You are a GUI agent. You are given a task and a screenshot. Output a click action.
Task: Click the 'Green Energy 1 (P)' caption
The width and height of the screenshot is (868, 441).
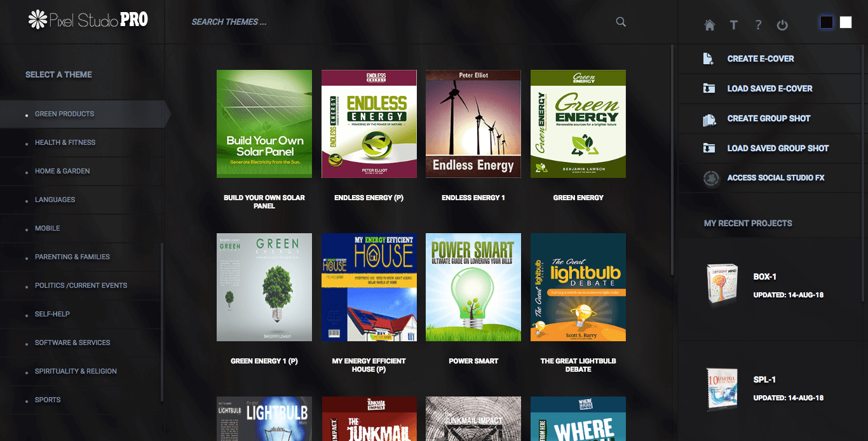click(x=264, y=361)
